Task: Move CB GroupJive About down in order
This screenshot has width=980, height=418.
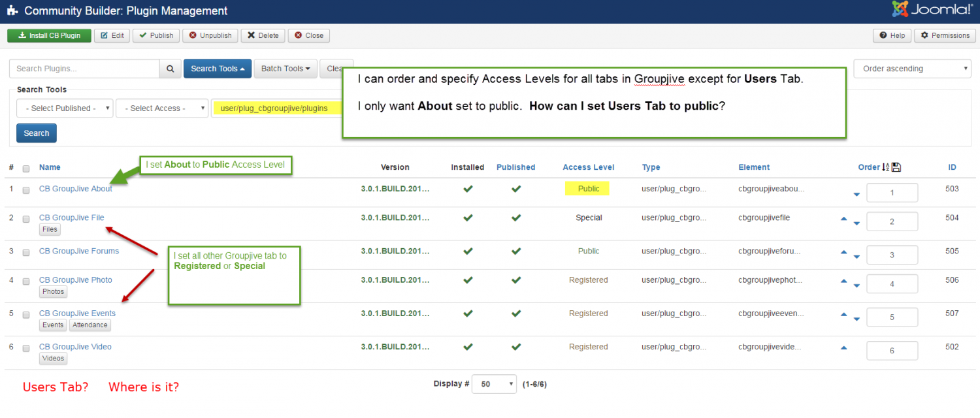Action: tap(857, 195)
